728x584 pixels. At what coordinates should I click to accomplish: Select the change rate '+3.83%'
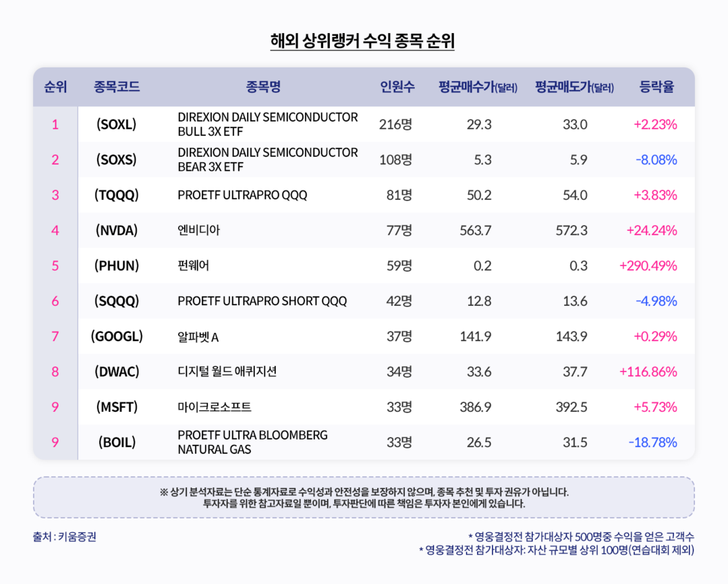coord(655,195)
